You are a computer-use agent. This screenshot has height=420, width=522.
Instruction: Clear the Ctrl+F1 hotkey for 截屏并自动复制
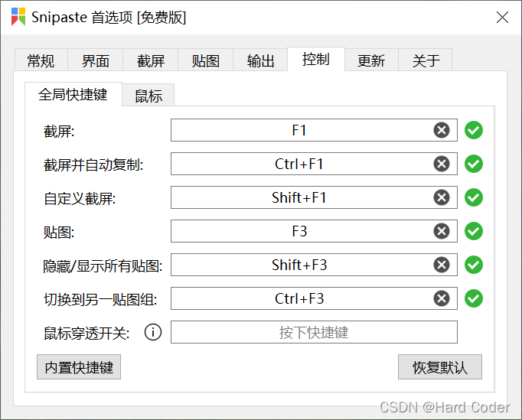tap(442, 164)
